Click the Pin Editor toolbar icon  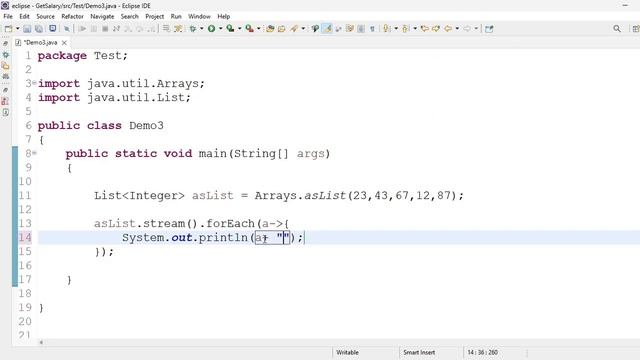(489, 29)
